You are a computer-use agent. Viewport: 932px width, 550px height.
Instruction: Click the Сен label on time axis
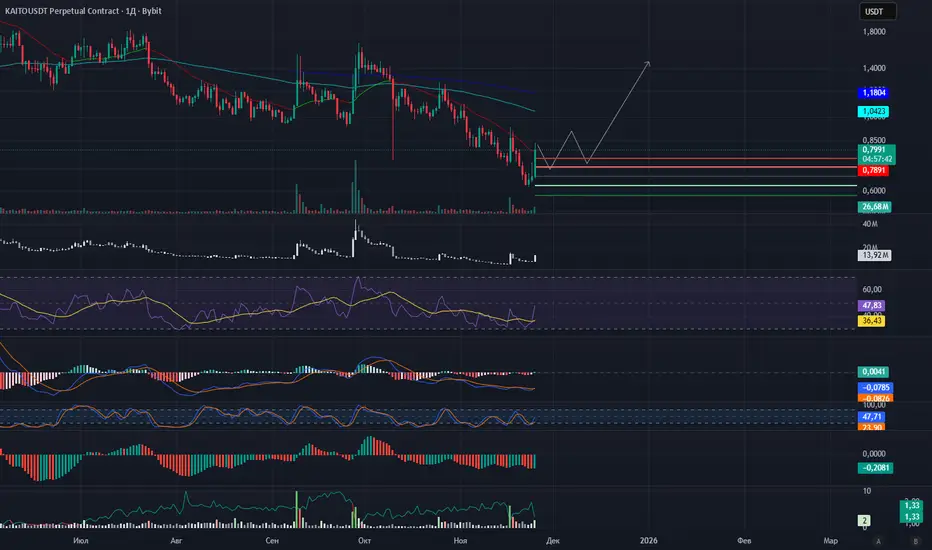pyautogui.click(x=272, y=540)
